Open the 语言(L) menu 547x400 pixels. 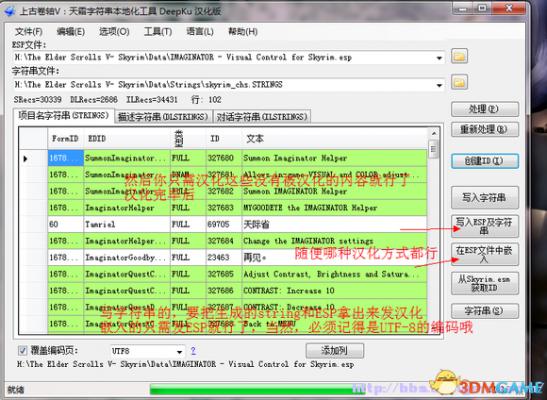[x=200, y=32]
